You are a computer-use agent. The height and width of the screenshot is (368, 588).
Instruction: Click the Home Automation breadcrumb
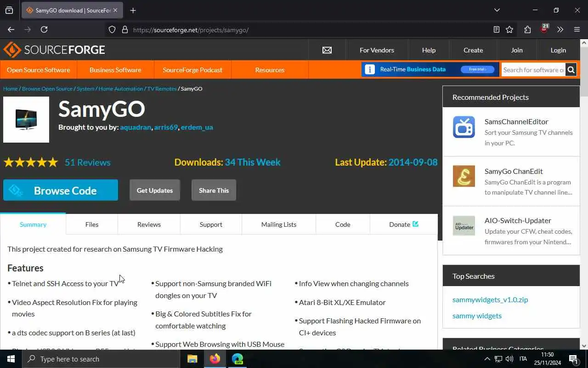pos(121,89)
